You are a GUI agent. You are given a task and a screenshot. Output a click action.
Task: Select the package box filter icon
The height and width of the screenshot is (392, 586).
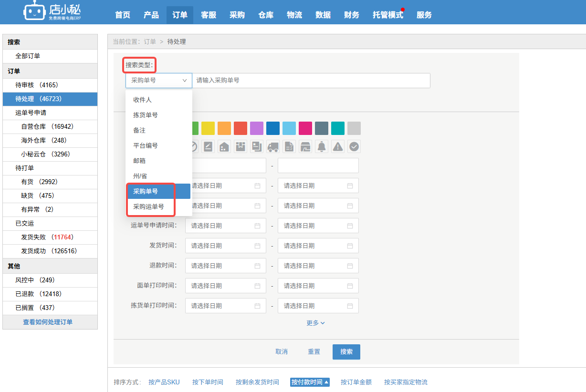click(241, 146)
